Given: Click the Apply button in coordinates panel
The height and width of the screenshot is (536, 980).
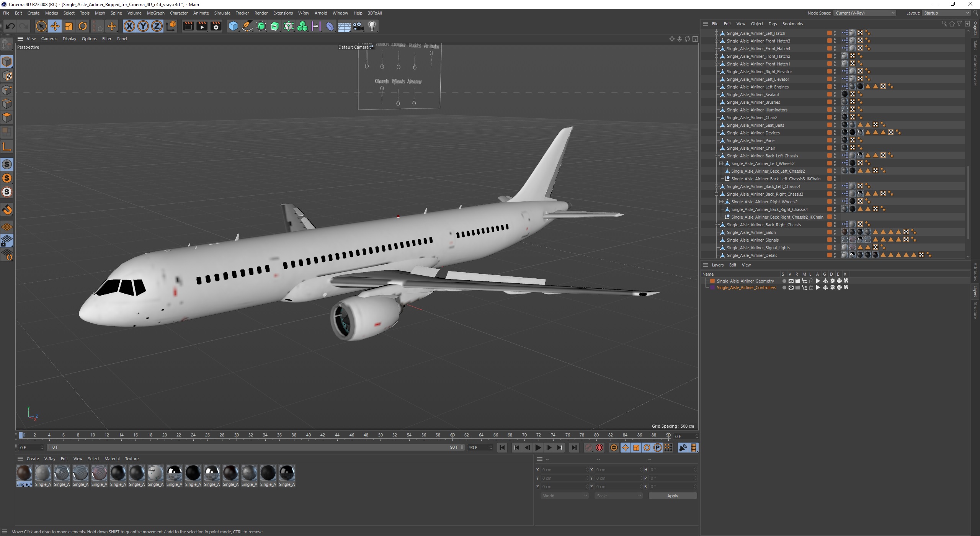Looking at the screenshot, I should point(673,496).
